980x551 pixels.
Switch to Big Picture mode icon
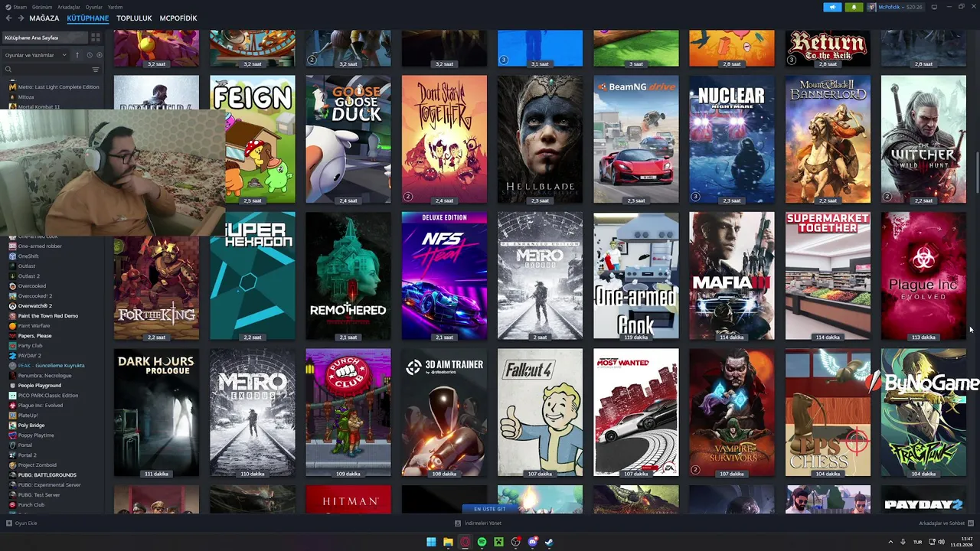[x=936, y=7]
